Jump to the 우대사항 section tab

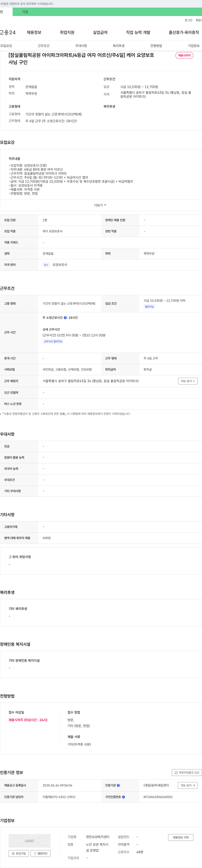click(x=81, y=46)
